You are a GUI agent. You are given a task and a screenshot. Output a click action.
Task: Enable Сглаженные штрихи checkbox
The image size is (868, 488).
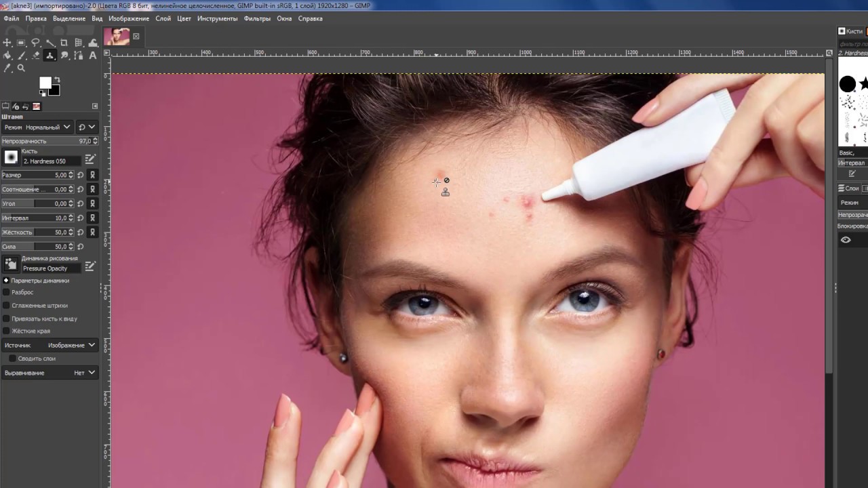coord(7,305)
